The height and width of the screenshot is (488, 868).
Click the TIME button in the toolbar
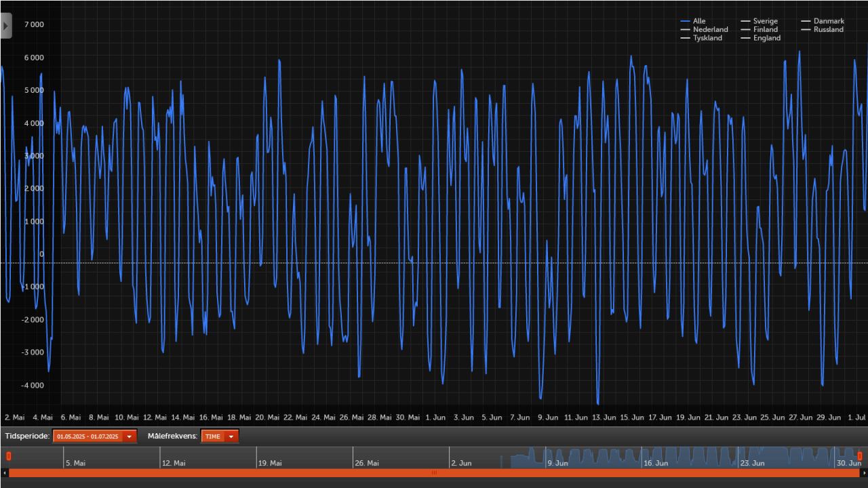(212, 436)
